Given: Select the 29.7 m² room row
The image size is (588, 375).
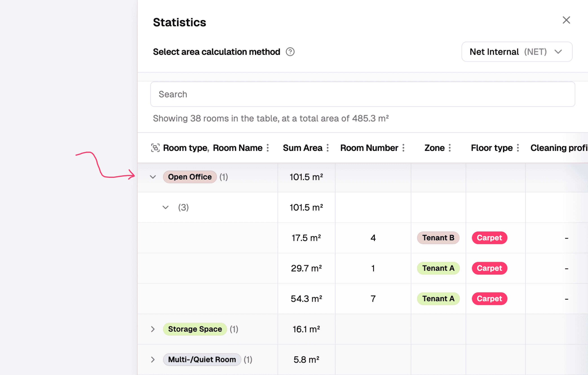Looking at the screenshot, I should click(x=306, y=268).
